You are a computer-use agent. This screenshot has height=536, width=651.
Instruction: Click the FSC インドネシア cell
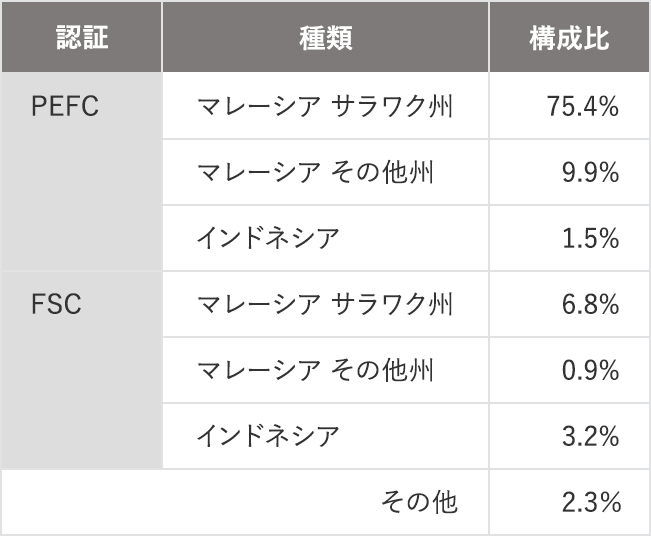326,436
